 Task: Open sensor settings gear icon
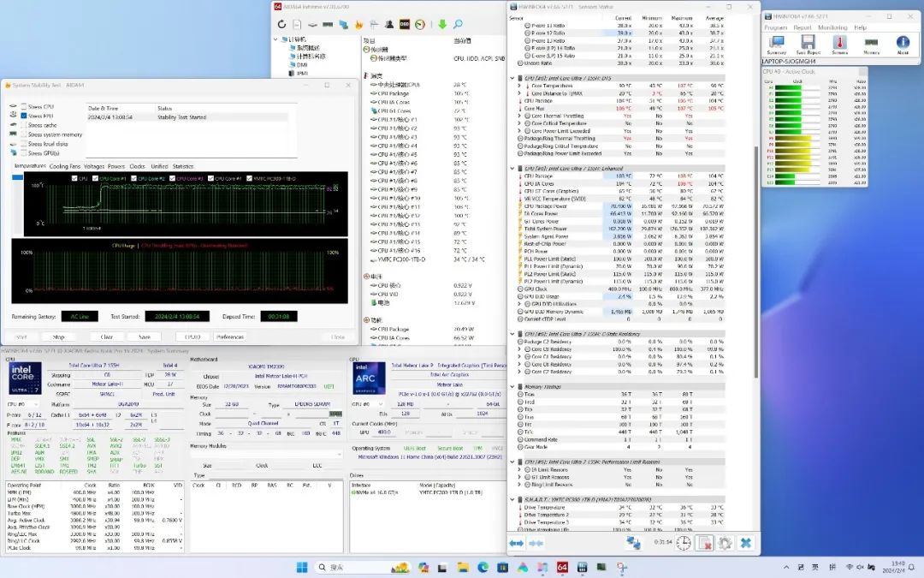726,543
